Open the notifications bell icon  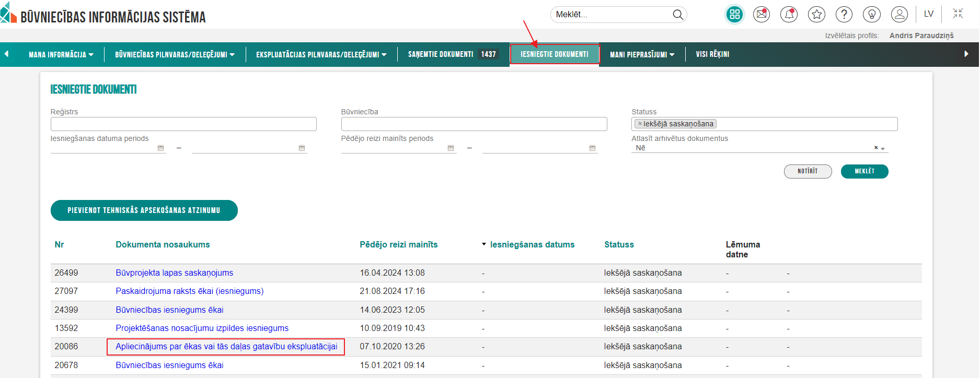click(789, 15)
